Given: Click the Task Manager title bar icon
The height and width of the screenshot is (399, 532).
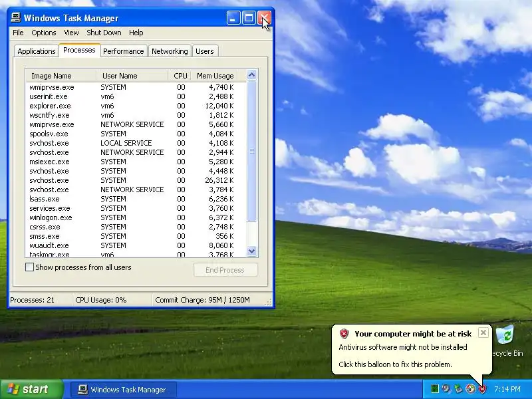Looking at the screenshot, I should coord(15,18).
